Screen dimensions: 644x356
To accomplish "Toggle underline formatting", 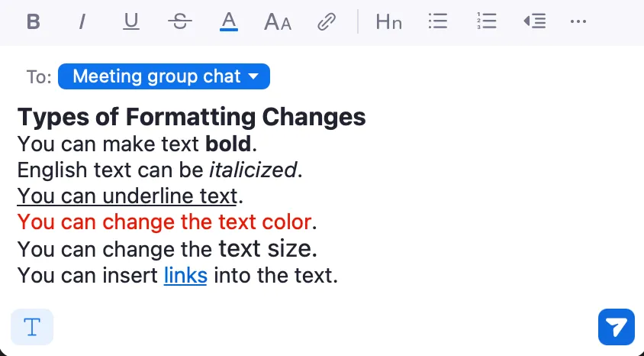I will tap(131, 22).
